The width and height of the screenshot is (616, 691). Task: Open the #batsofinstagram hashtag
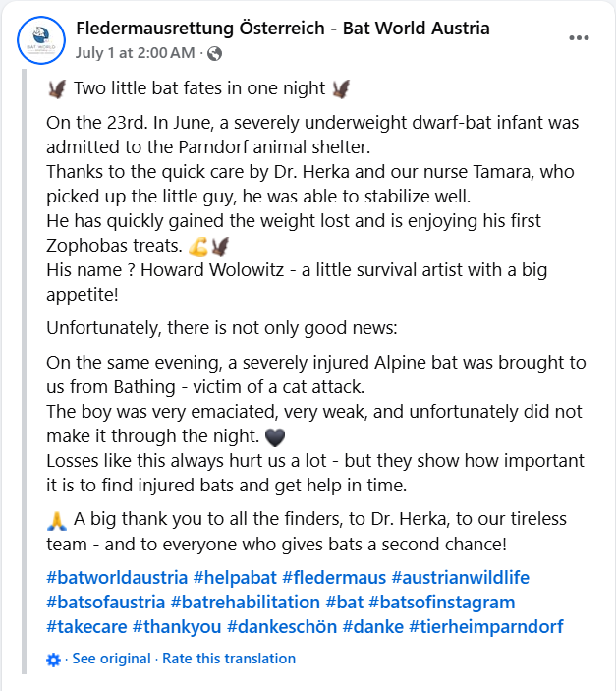(x=441, y=602)
